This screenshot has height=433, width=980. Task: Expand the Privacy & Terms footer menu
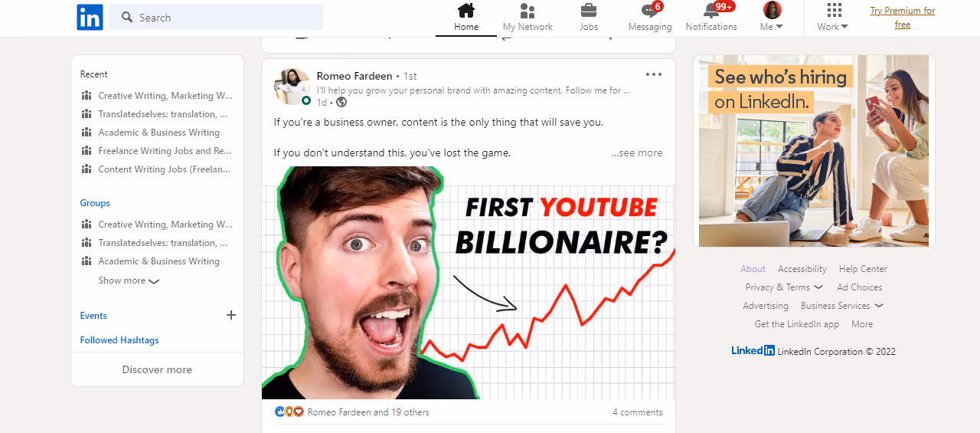coord(784,287)
